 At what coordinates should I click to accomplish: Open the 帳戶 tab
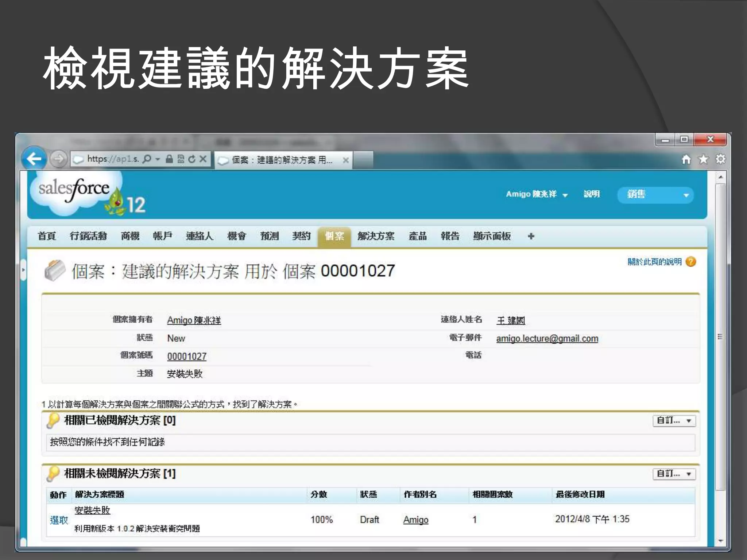pyautogui.click(x=163, y=236)
